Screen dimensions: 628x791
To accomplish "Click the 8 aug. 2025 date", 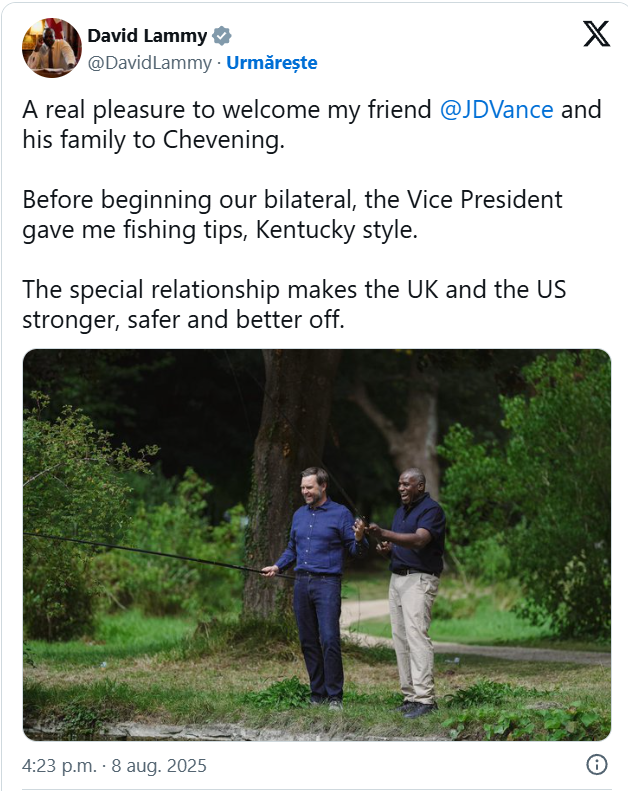I will click(x=160, y=766).
